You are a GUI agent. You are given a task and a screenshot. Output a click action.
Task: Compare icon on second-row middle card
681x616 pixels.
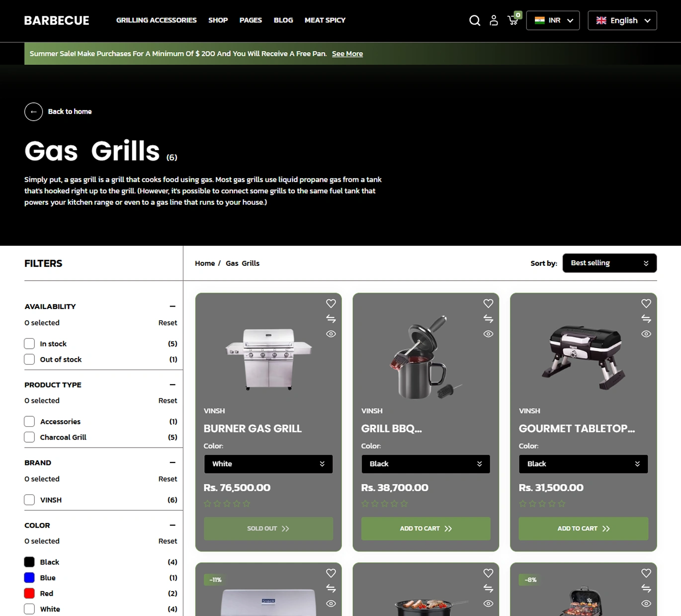tap(488, 589)
